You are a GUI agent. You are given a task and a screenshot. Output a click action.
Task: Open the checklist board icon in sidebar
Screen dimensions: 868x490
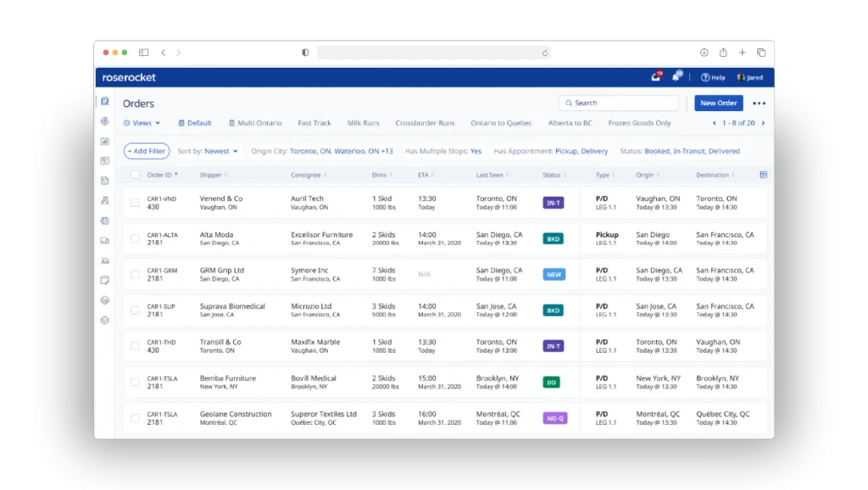(104, 160)
